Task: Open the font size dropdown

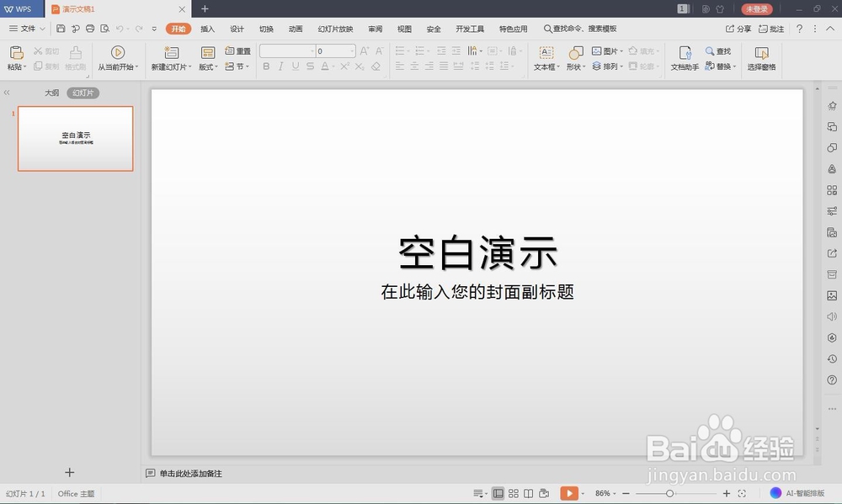Action: point(352,51)
